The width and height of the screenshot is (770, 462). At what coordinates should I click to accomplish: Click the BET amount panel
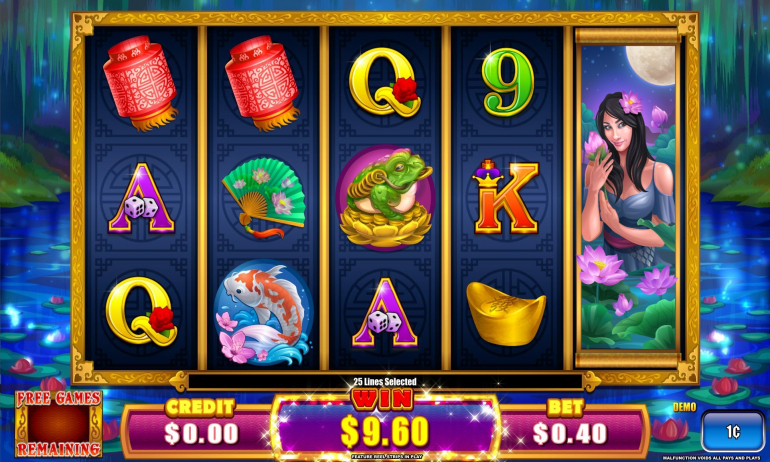(x=570, y=427)
